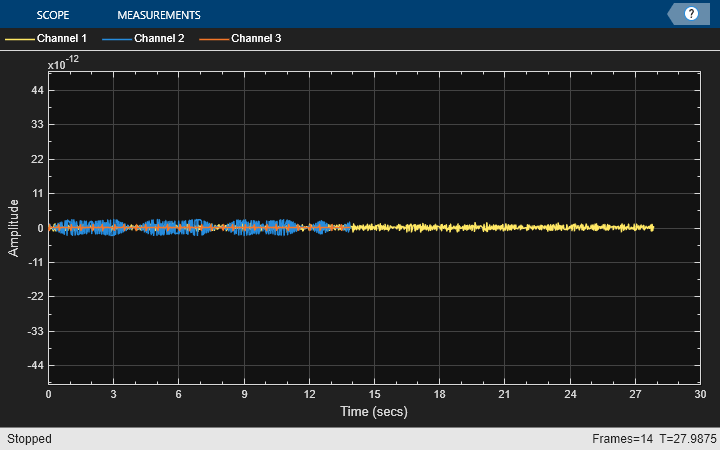Click the Time (secs) x-axis label
The width and height of the screenshot is (720, 450).
pyautogui.click(x=373, y=412)
